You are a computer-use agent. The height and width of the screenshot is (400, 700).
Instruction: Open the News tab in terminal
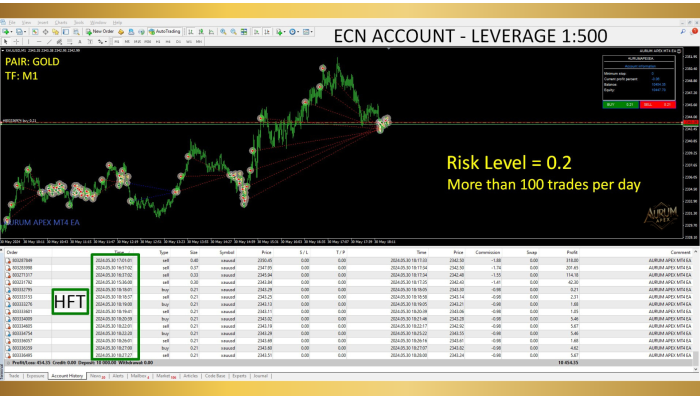(96, 376)
